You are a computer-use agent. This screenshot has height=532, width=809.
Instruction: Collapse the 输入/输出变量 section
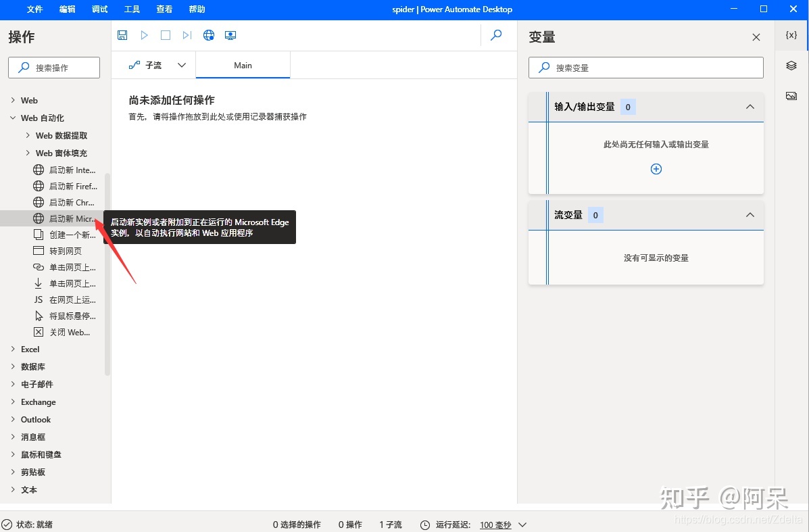tap(750, 107)
